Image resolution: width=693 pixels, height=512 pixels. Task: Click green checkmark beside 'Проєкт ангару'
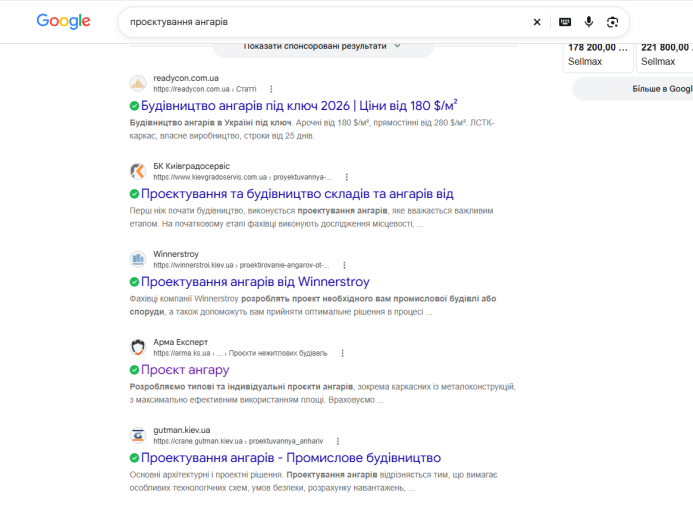click(x=134, y=370)
